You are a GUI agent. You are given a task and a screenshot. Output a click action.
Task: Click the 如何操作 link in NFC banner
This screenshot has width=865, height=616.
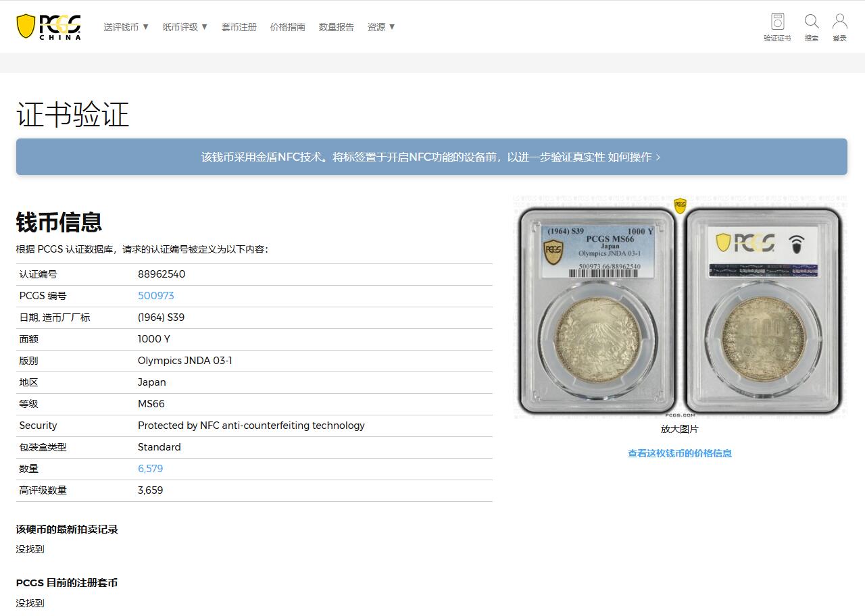click(634, 157)
